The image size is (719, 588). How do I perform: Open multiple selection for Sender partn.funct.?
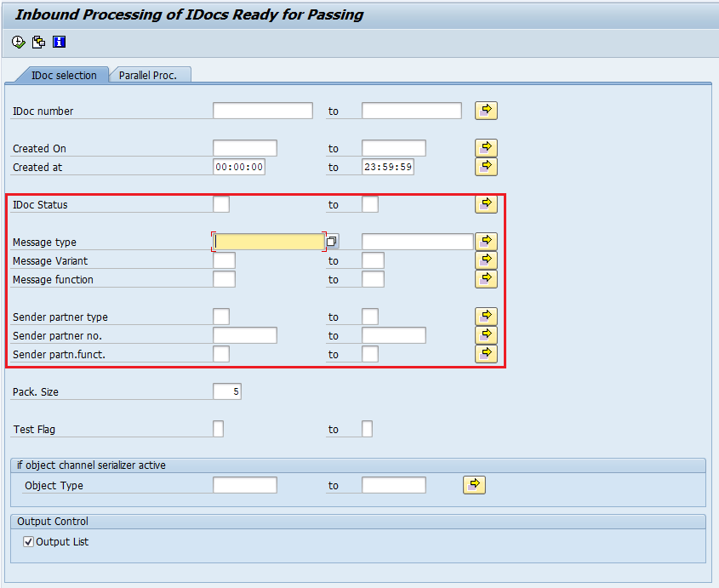[x=486, y=354]
